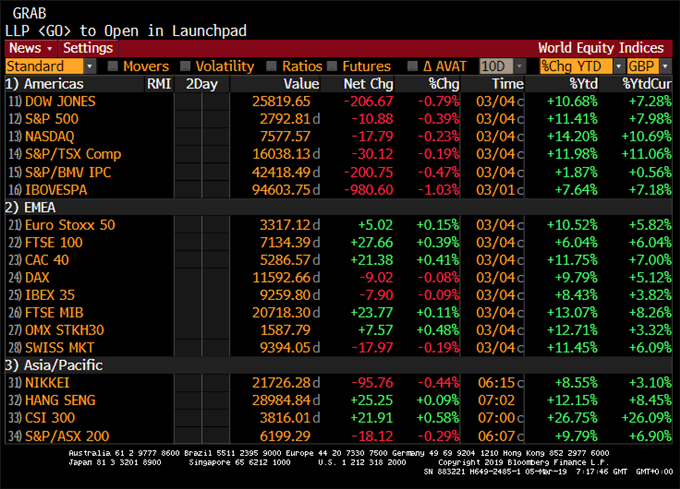Sort by the Value column header
The image size is (680, 489).
click(x=301, y=84)
